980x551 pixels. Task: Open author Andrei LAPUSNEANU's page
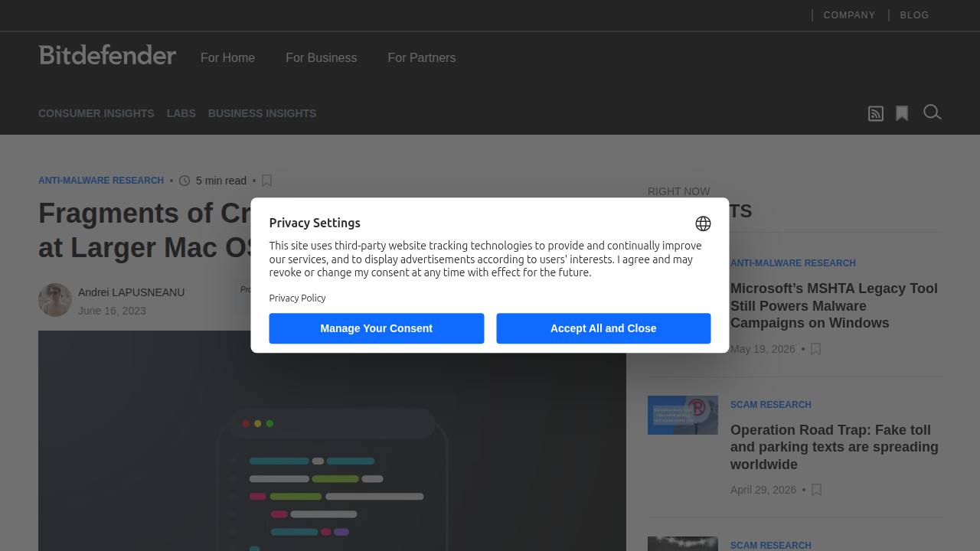coord(131,292)
